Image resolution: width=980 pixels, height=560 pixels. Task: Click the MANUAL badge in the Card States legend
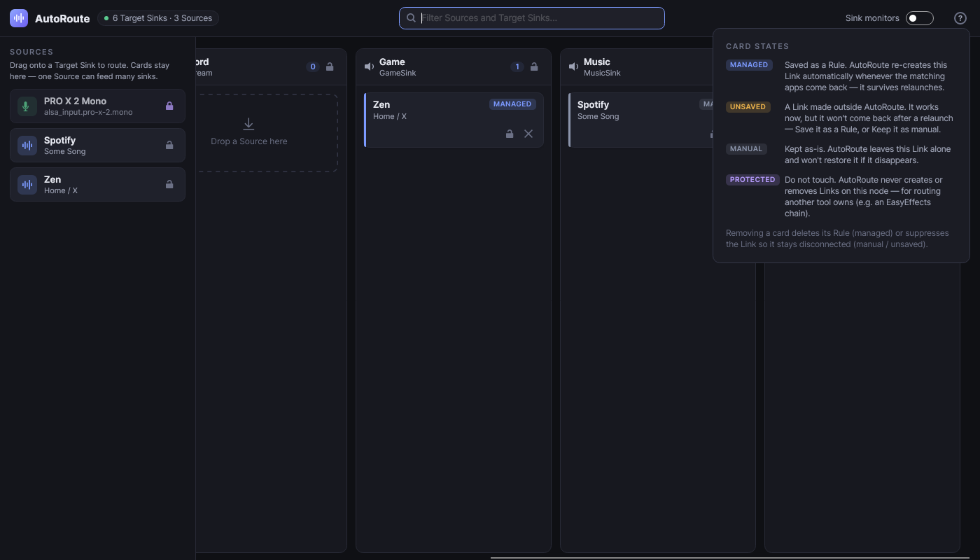(746, 149)
